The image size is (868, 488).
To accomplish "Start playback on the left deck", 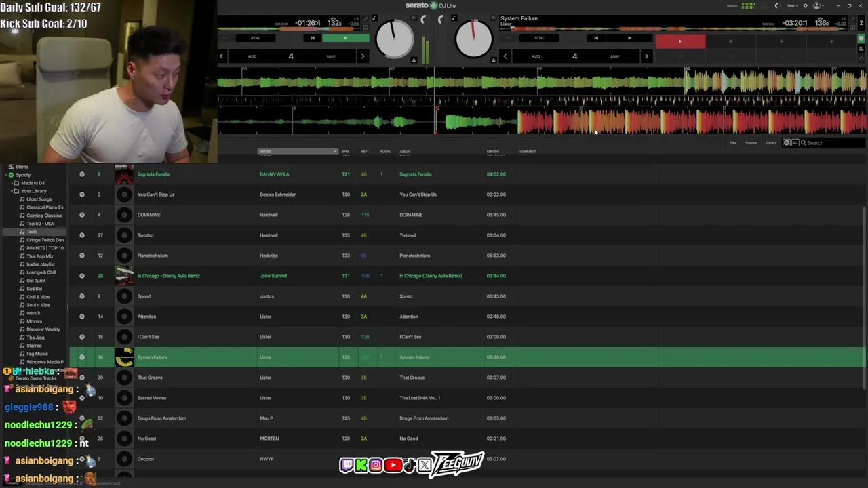I will coord(345,38).
